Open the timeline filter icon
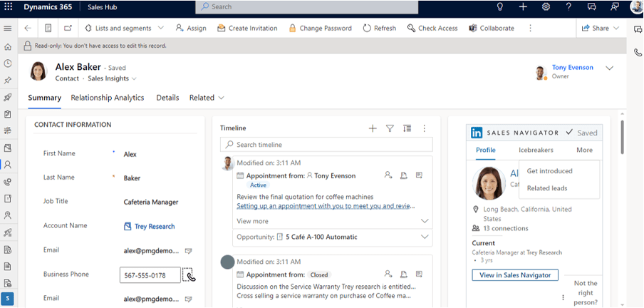Image resolution: width=644 pixels, height=308 pixels. coord(390,128)
